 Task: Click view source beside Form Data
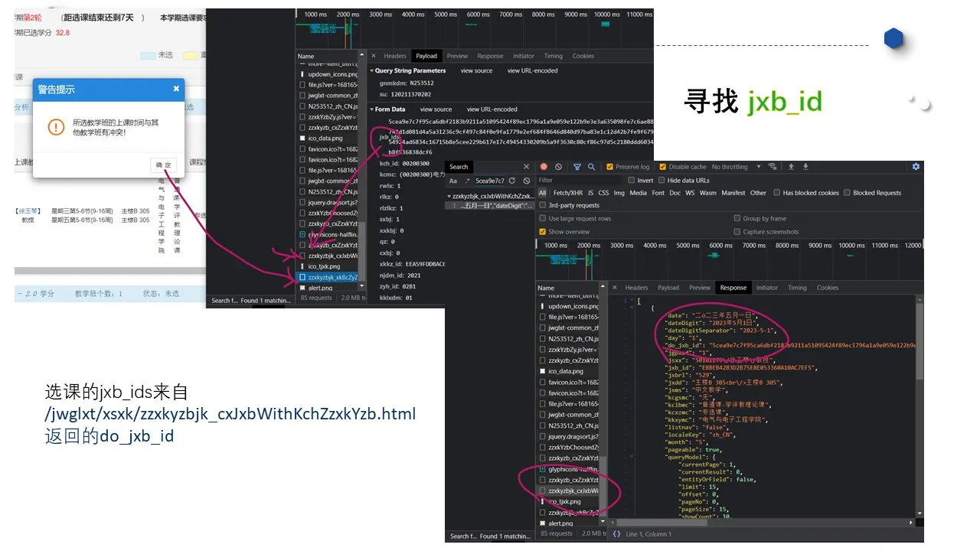(436, 109)
